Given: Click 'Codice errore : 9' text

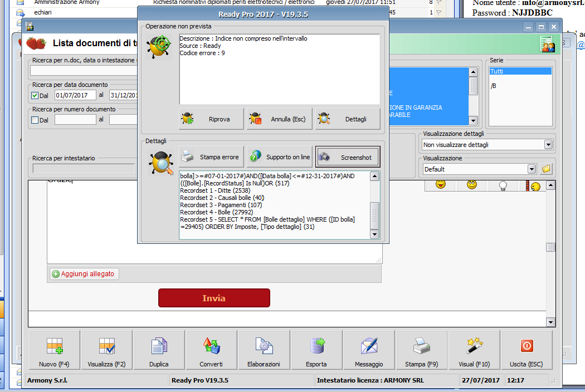Looking at the screenshot, I should [202, 53].
